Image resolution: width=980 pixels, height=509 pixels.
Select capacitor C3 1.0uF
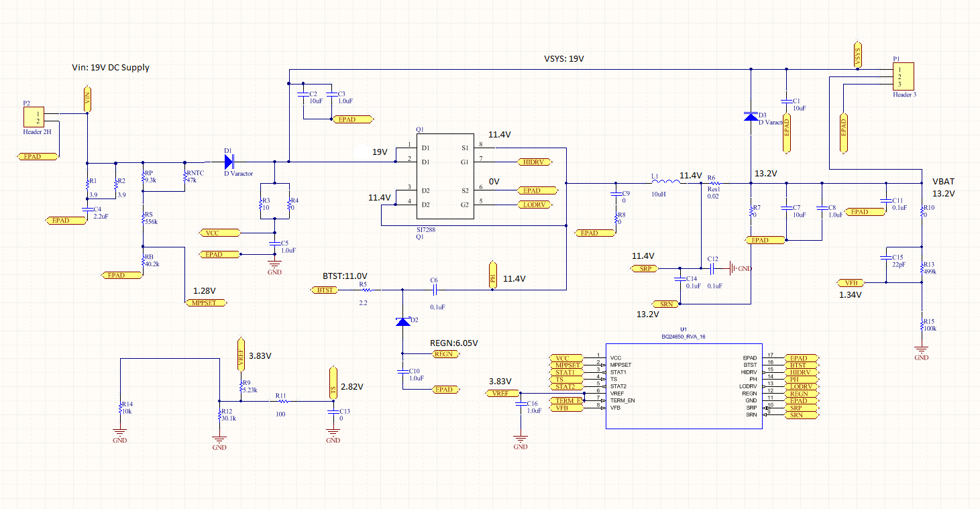tap(332, 95)
